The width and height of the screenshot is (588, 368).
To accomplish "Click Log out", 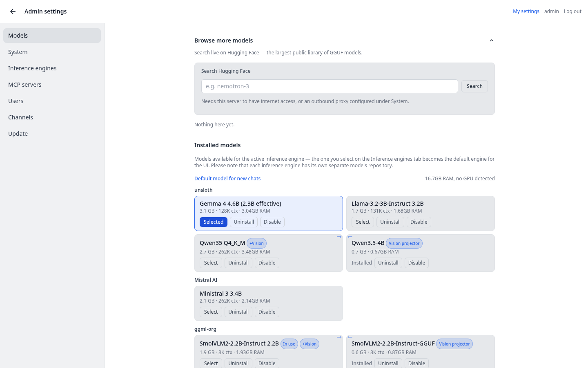I will tap(572, 11).
